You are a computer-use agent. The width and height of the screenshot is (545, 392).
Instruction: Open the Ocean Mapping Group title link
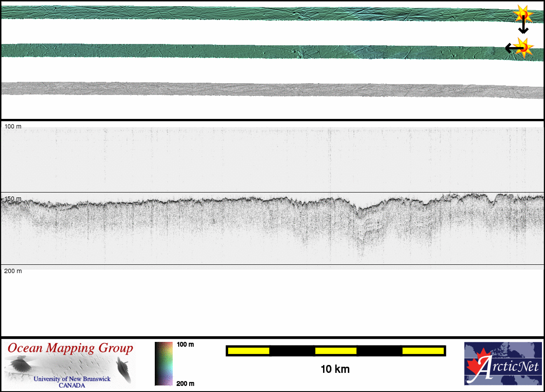pos(70,348)
